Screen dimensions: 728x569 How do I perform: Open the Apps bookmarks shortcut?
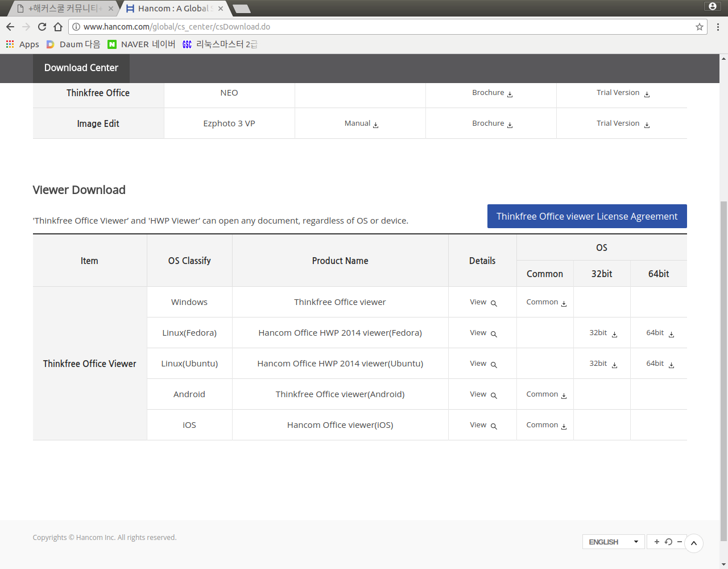tap(23, 44)
